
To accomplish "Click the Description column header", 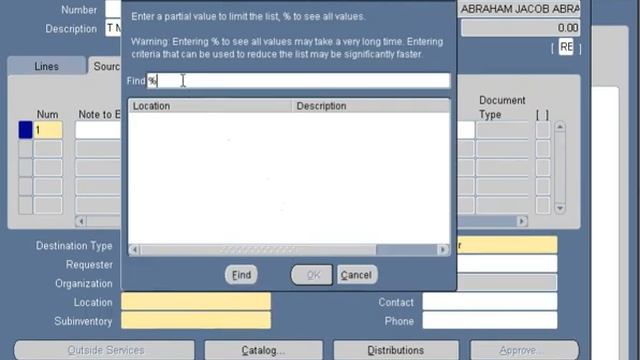I will (x=371, y=106).
